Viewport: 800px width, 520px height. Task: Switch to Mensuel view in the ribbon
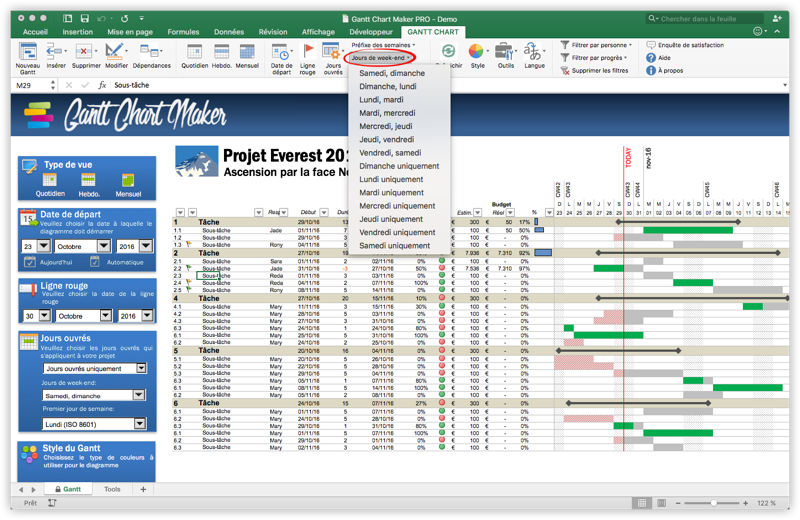click(x=247, y=52)
